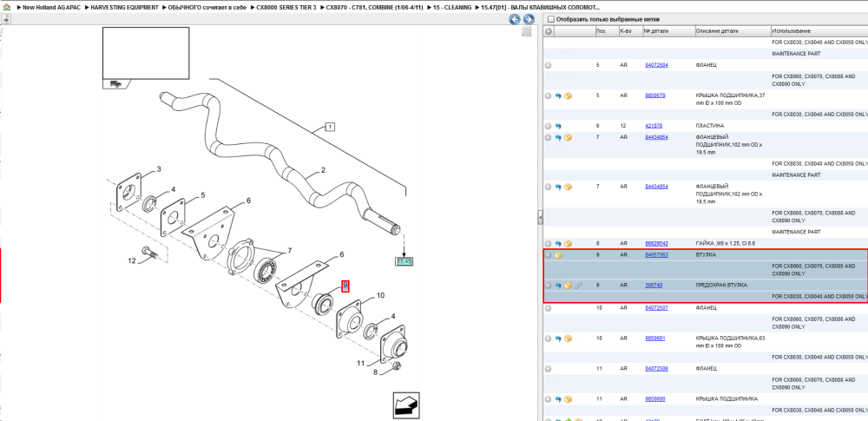This screenshot has height=421, width=868.
Task: Sort by the 'К-во' column header
Action: (x=629, y=31)
